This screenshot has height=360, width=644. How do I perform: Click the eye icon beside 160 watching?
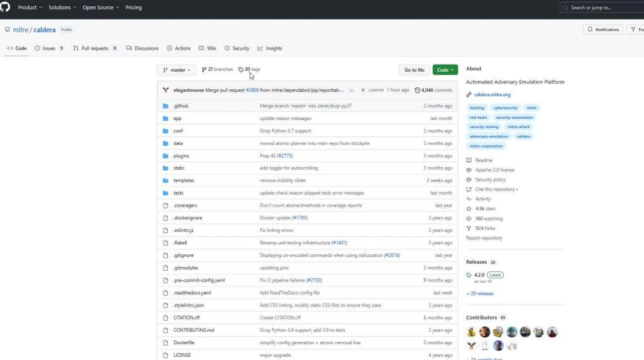click(469, 219)
